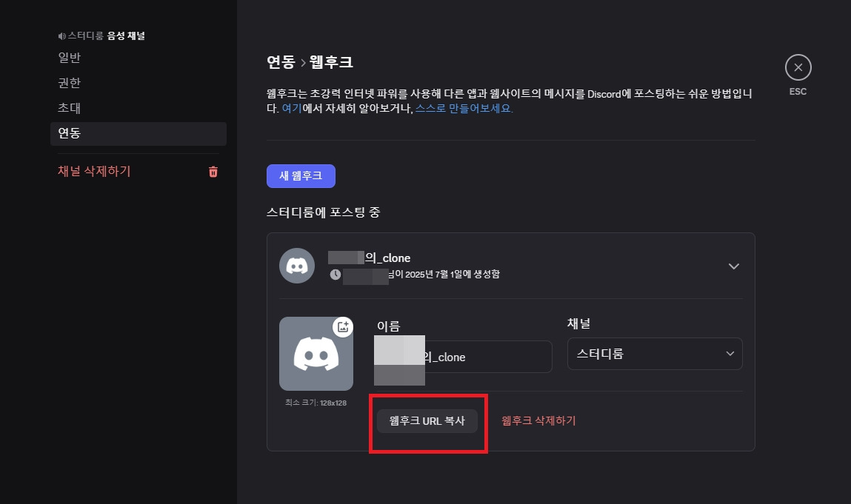Click the 스터디룸에 포스팅 중 text
Image resolution: width=851 pixels, height=504 pixels.
coord(323,212)
